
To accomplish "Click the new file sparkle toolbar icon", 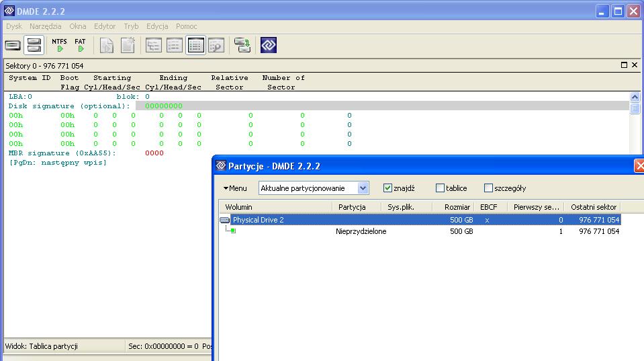I will click(x=128, y=45).
